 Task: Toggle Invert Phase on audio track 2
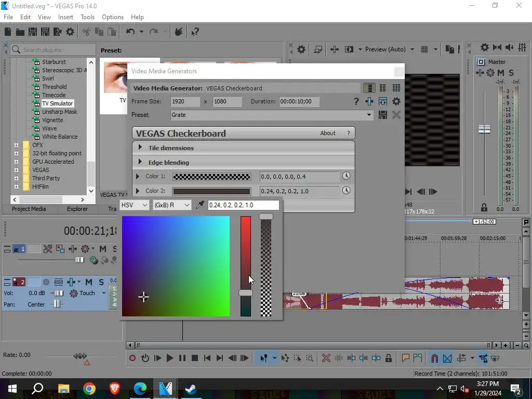click(59, 282)
